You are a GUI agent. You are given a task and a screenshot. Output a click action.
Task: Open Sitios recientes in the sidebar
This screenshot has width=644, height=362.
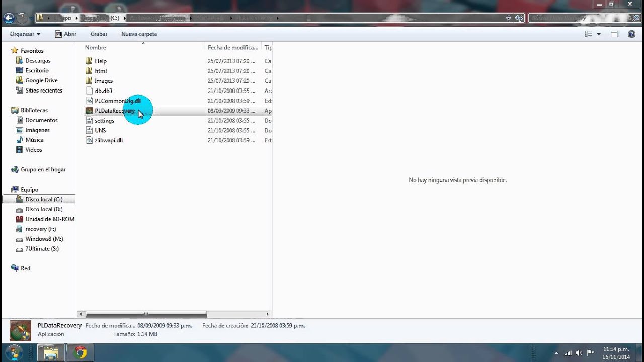(44, 90)
